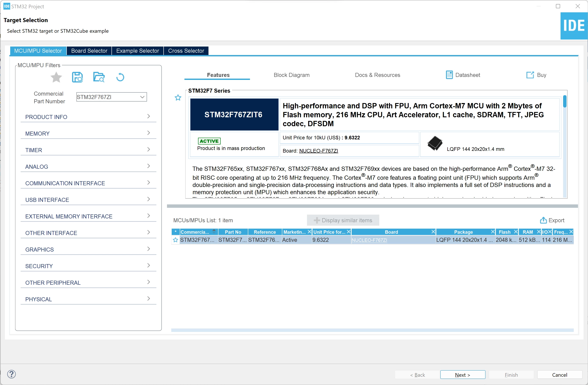The height and width of the screenshot is (385, 588).
Task: Open the Block Diagram tab
Action: (x=291, y=75)
